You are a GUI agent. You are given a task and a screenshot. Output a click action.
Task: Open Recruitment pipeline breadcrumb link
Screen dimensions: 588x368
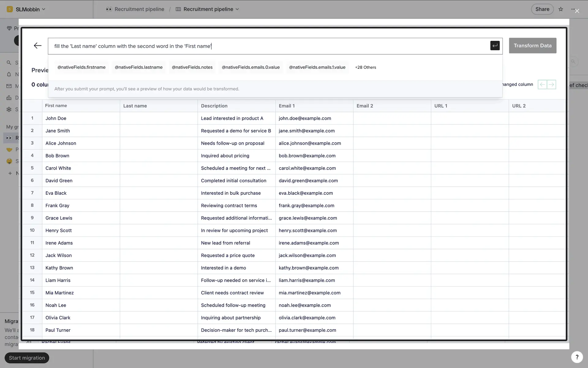click(x=139, y=9)
